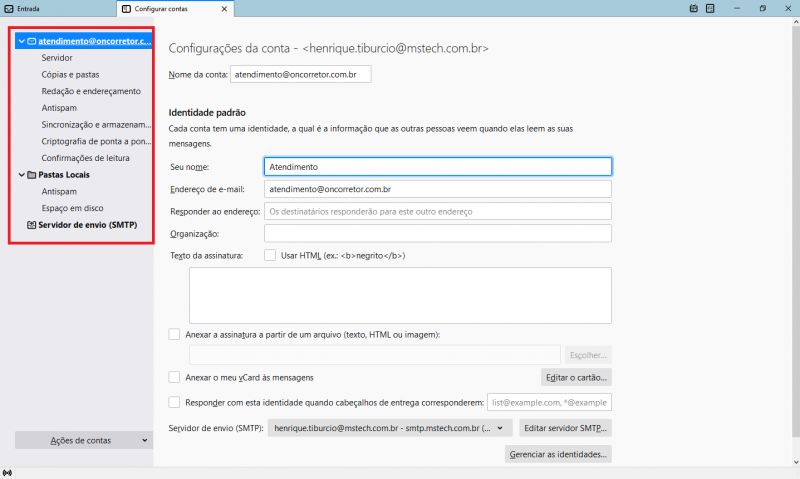This screenshot has height=479, width=800.
Task: Open Confirmações de leitura settings
Action: tap(85, 158)
